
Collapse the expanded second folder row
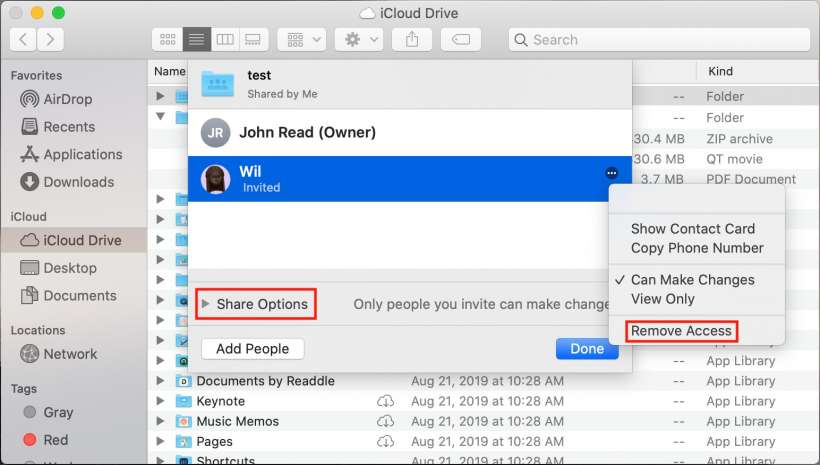pyautogui.click(x=160, y=116)
